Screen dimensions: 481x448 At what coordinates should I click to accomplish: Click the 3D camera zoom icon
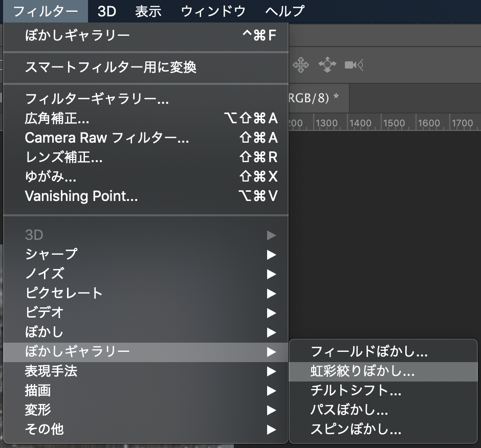[354, 65]
